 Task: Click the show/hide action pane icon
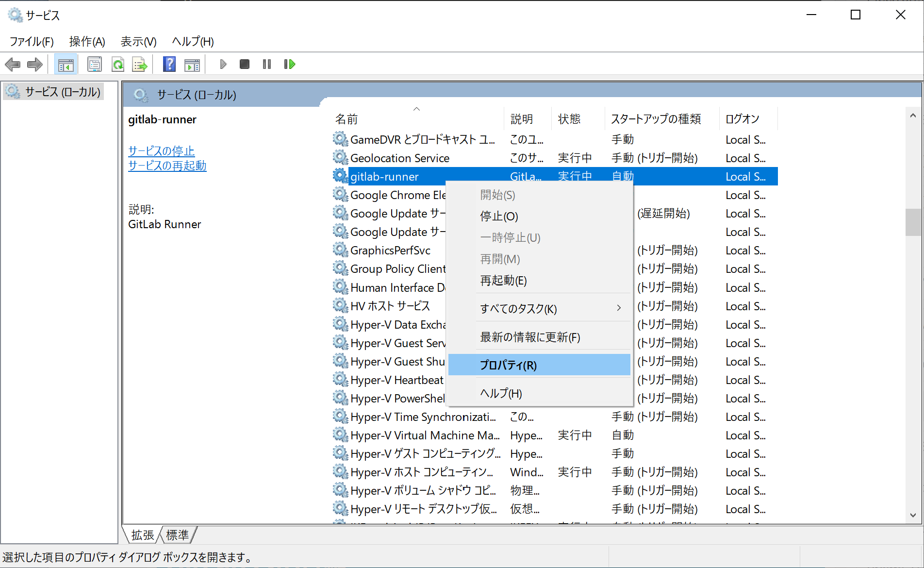(192, 64)
